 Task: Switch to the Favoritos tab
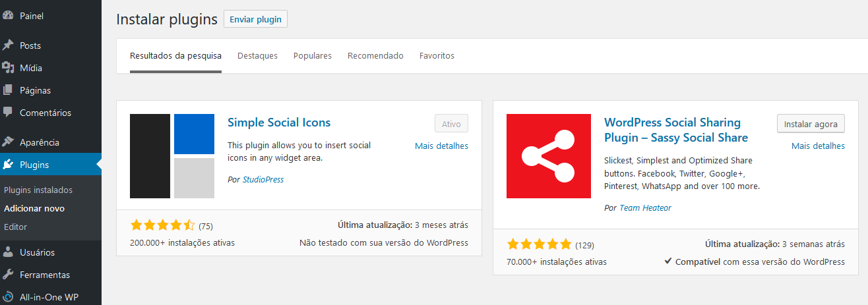[x=437, y=56]
